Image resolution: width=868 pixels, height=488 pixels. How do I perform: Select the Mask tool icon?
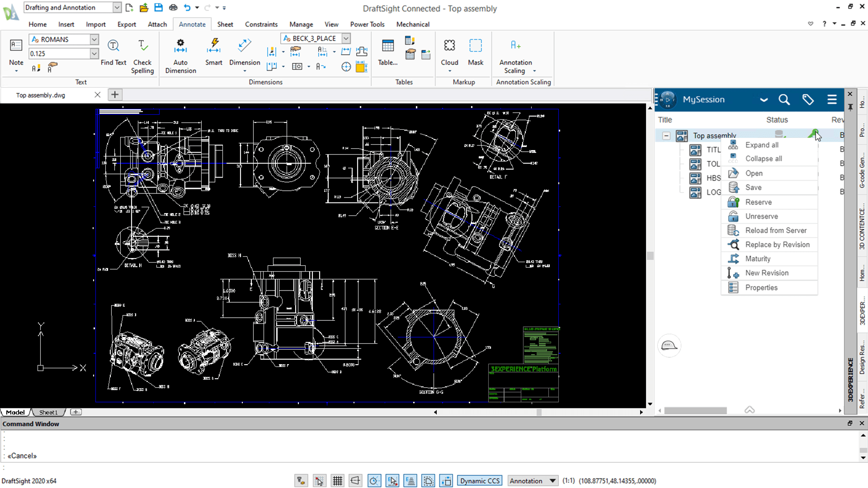click(475, 46)
